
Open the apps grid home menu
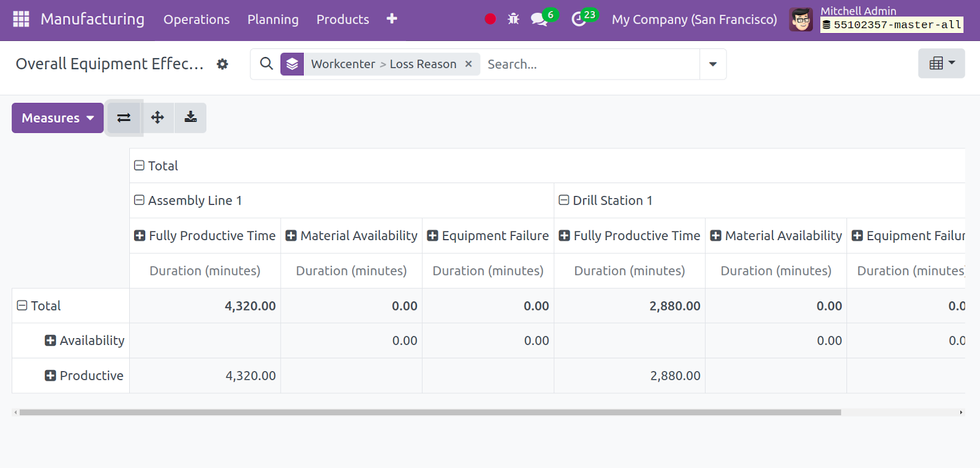[x=21, y=19]
